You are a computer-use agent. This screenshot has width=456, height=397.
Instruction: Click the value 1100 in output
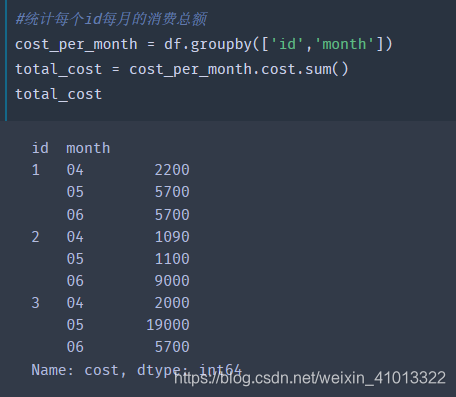point(172,259)
